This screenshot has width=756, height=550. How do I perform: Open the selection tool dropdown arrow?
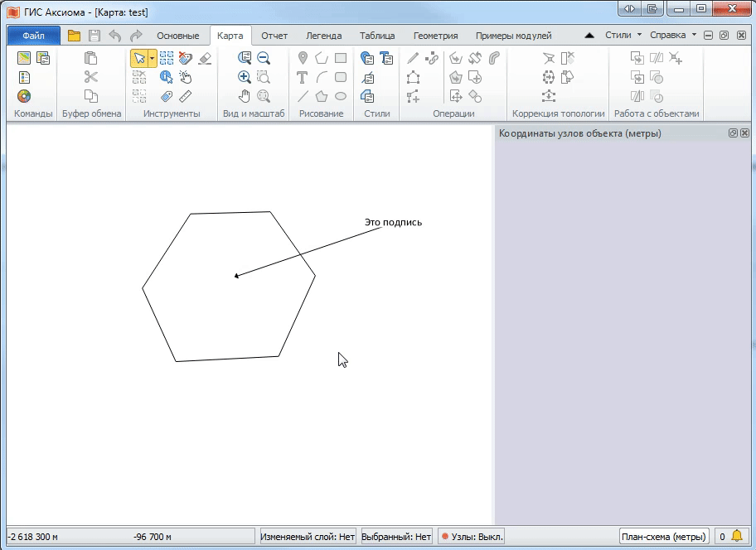pos(152,58)
